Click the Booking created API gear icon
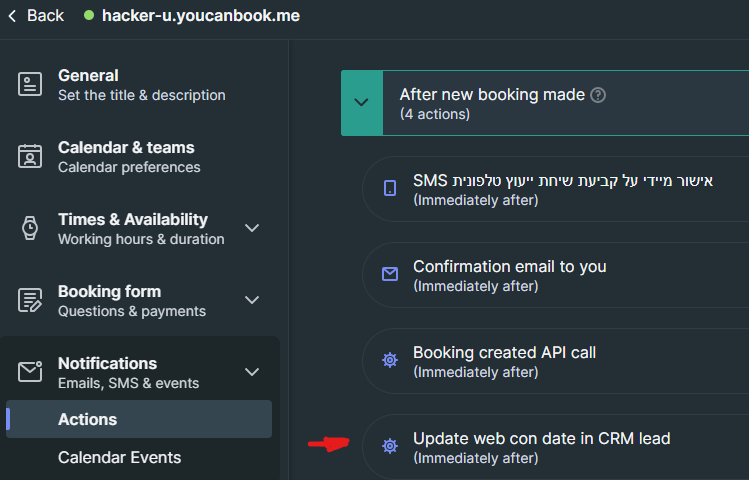 (x=390, y=360)
